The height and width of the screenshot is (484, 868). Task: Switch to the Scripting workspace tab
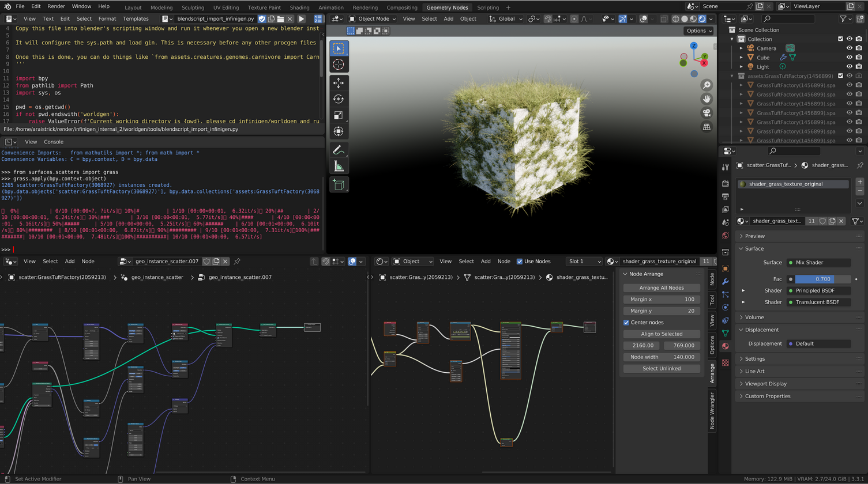(x=488, y=7)
